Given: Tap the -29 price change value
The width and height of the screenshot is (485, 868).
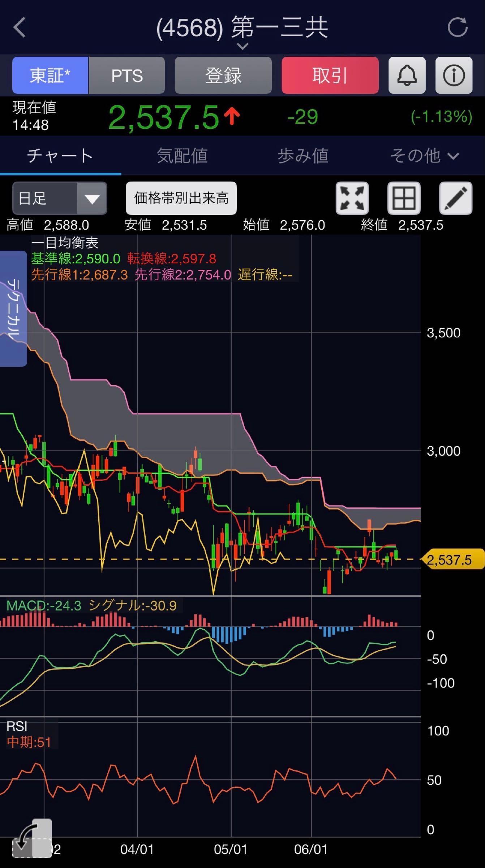Looking at the screenshot, I should pyautogui.click(x=302, y=117).
